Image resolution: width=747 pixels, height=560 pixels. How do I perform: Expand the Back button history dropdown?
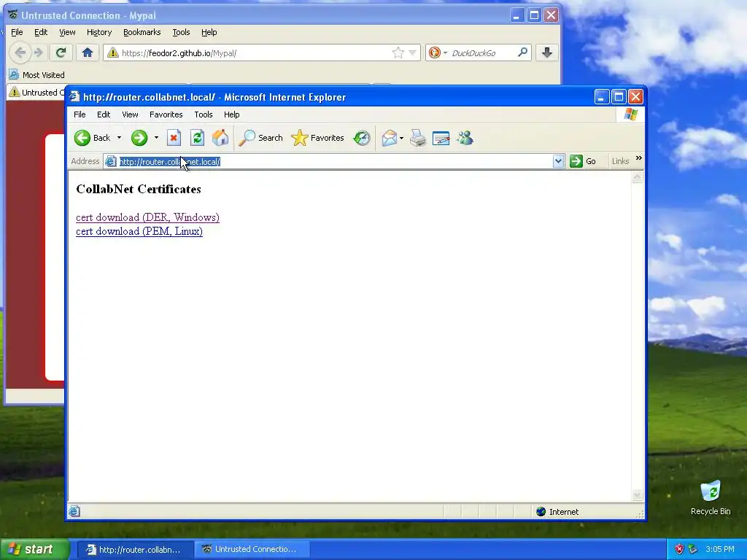(119, 138)
